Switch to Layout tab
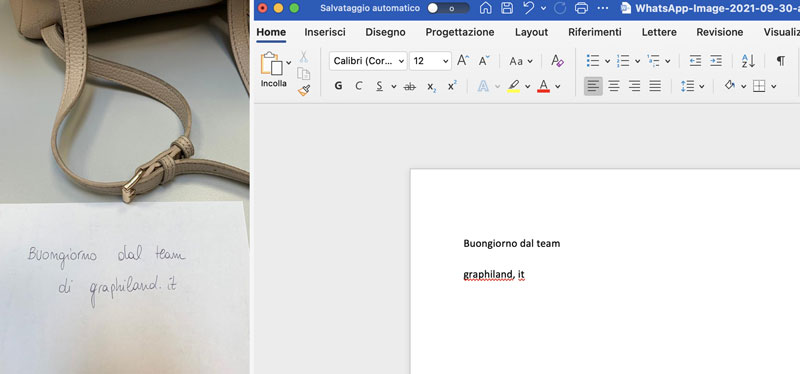Viewport: 800px width, 374px height. (x=531, y=32)
